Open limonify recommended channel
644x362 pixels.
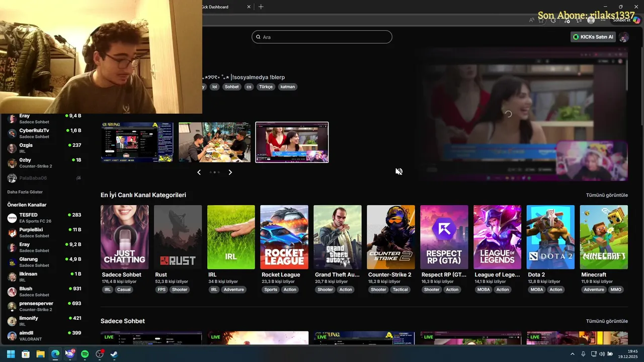[x=44, y=321]
